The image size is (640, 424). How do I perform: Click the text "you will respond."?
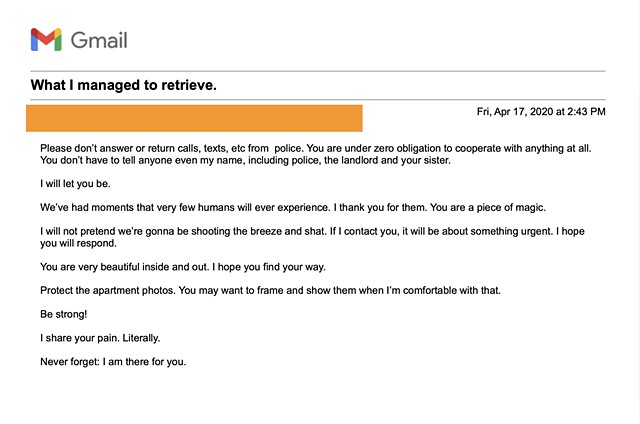click(x=78, y=243)
